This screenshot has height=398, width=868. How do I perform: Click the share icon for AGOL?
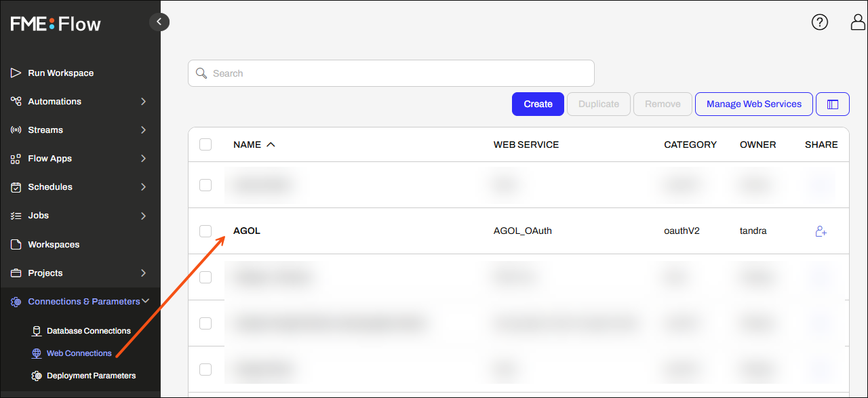821,231
